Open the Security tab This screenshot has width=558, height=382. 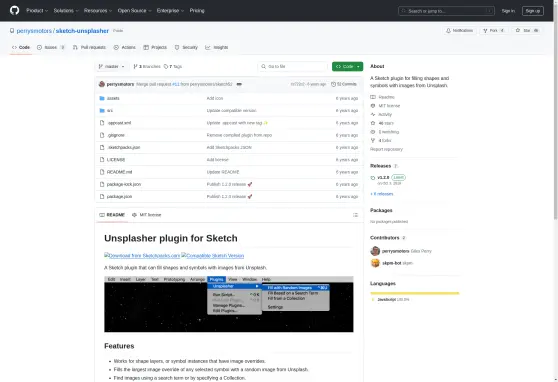pos(186,47)
